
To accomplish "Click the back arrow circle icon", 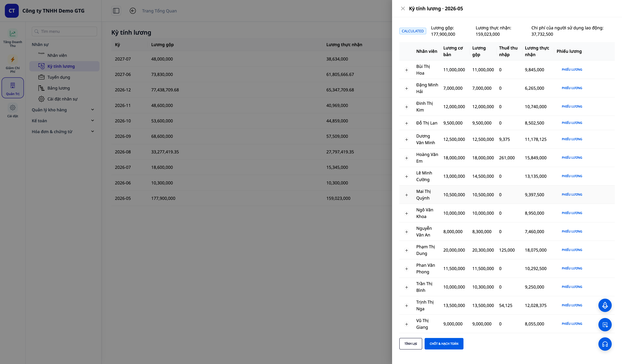I will click(133, 11).
